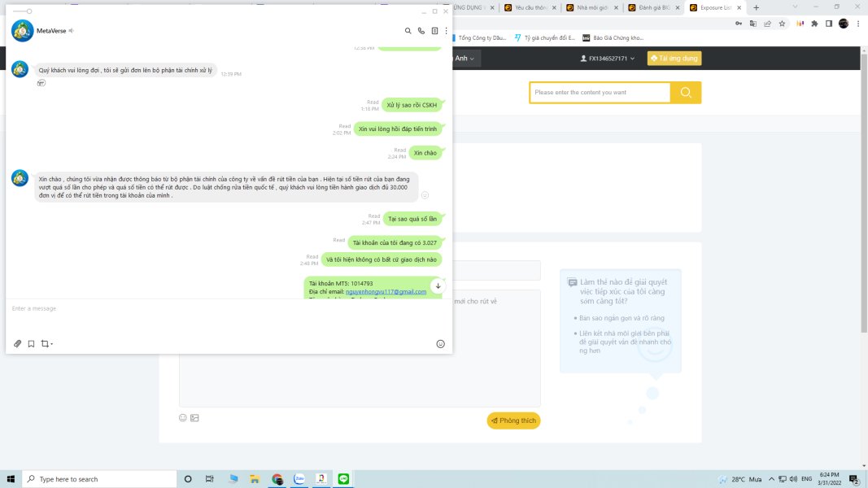Start a voice call with MetaVerse
Viewport: 868px width, 488px height.
point(421,31)
